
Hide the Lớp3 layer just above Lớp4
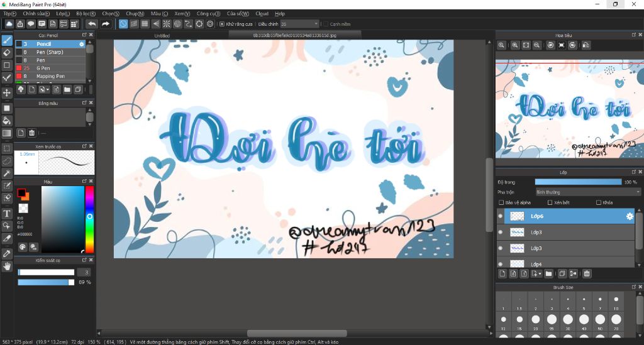pos(500,248)
